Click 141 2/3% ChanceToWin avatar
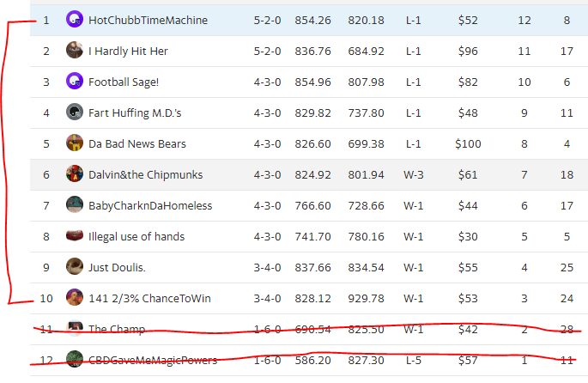Image resolution: width=588 pixels, height=383 pixels. pyautogui.click(x=75, y=298)
